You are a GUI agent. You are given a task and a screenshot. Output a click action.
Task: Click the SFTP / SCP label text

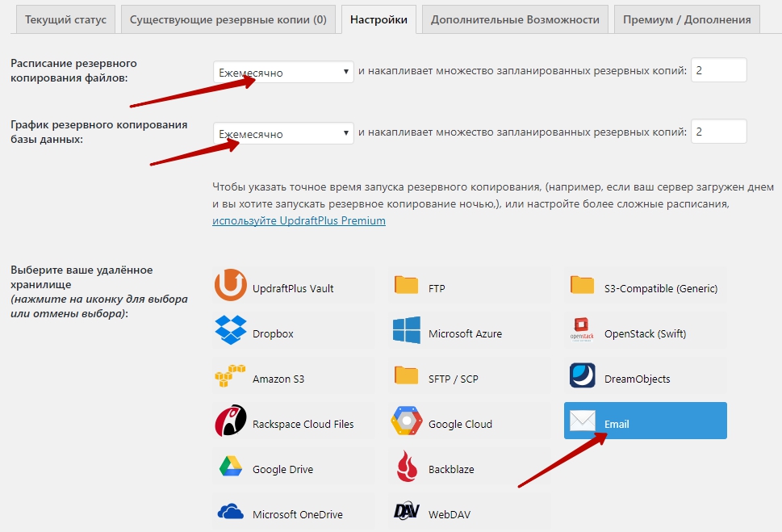[453, 379]
